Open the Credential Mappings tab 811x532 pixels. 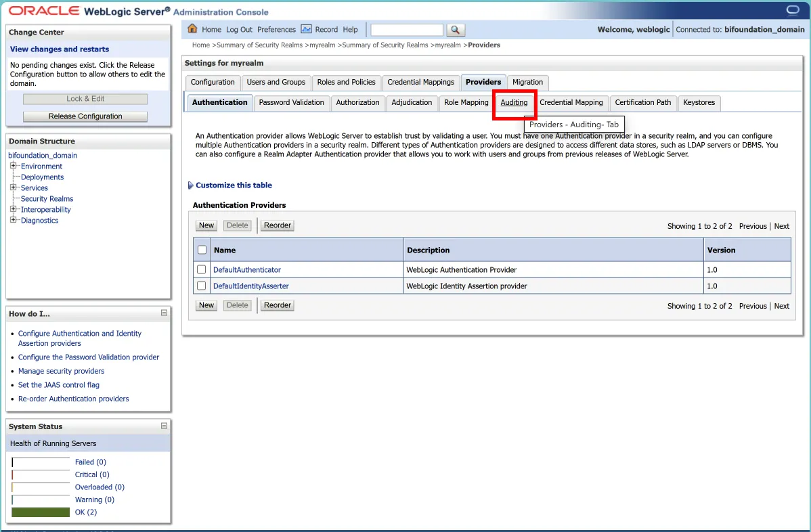pyautogui.click(x=420, y=82)
